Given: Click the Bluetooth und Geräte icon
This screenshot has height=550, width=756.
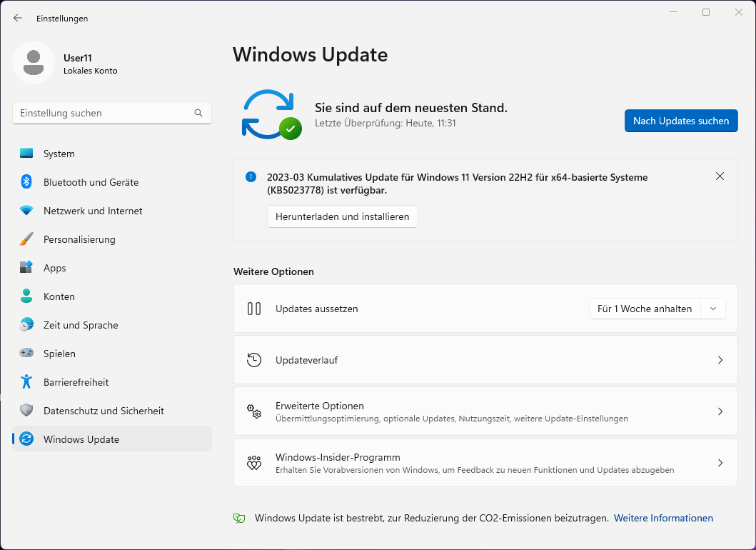Looking at the screenshot, I should pyautogui.click(x=26, y=182).
